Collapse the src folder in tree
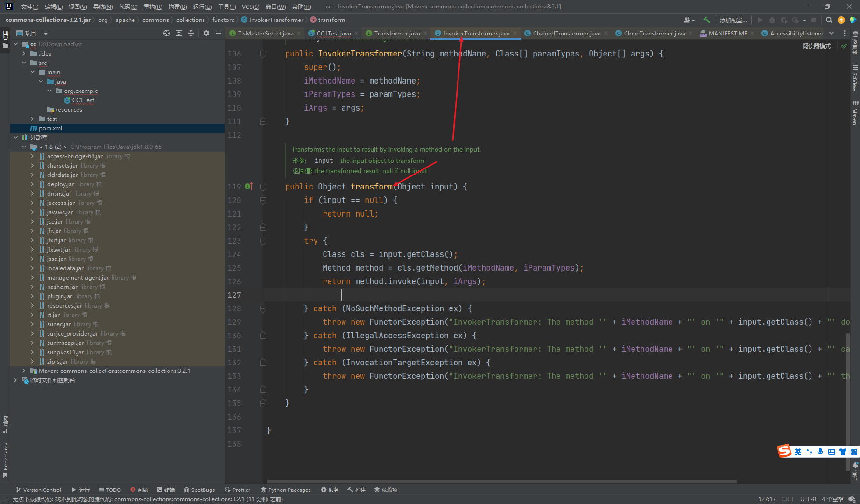This screenshot has height=504, width=860. (x=24, y=63)
